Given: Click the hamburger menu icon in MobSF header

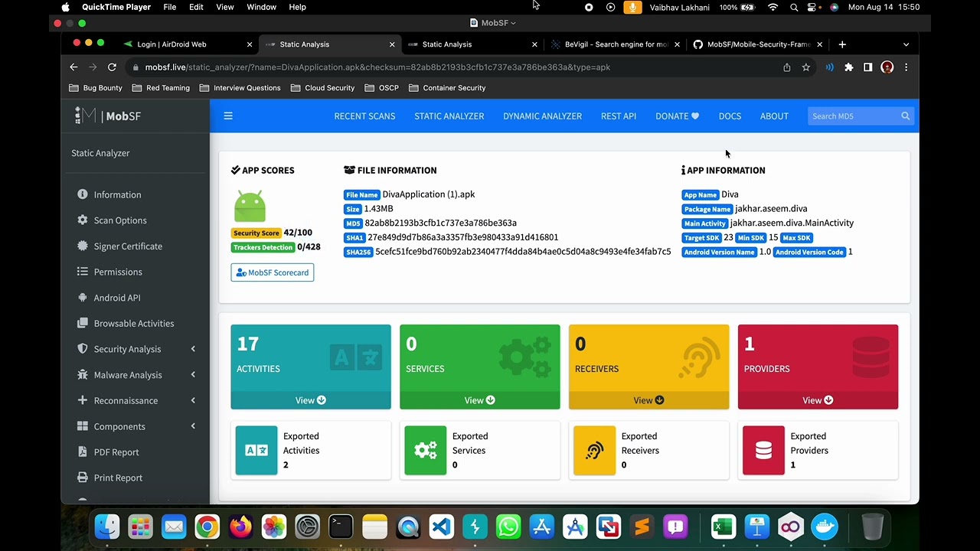Looking at the screenshot, I should (x=228, y=116).
